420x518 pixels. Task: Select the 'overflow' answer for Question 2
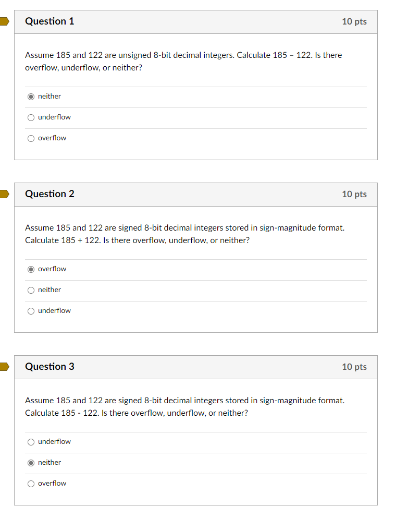click(x=31, y=269)
